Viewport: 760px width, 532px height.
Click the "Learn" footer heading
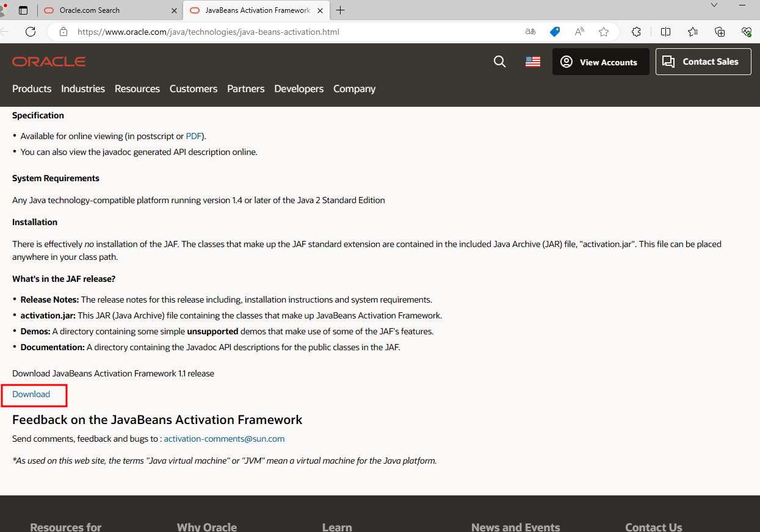(x=337, y=527)
